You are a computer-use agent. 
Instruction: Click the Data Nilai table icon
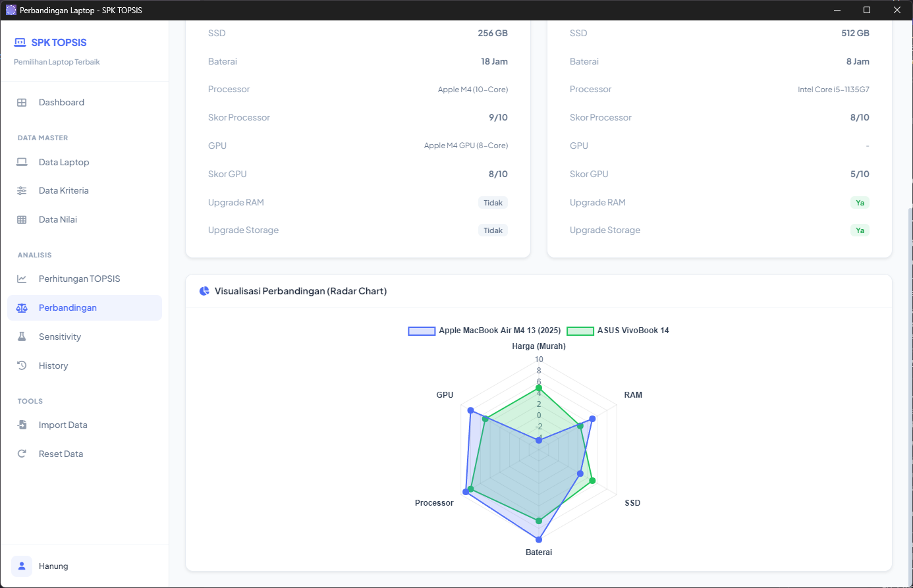coord(22,220)
